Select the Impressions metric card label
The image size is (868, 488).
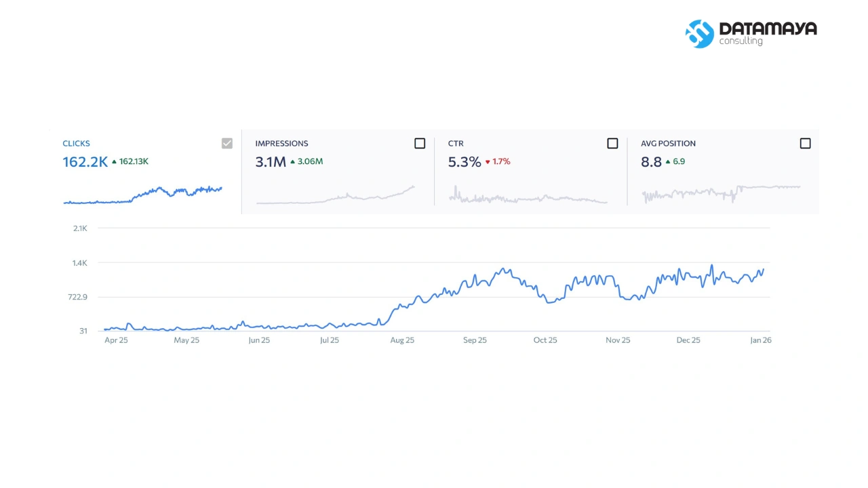pos(281,144)
